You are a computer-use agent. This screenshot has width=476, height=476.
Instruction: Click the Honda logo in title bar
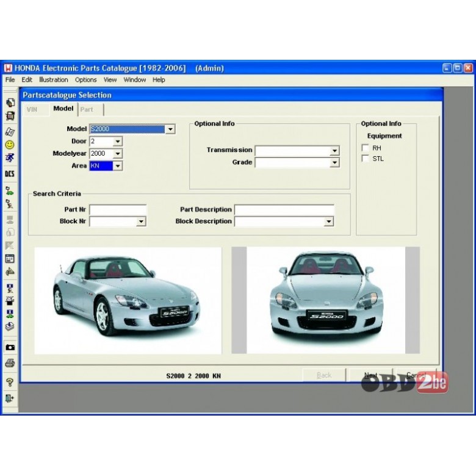coord(8,68)
